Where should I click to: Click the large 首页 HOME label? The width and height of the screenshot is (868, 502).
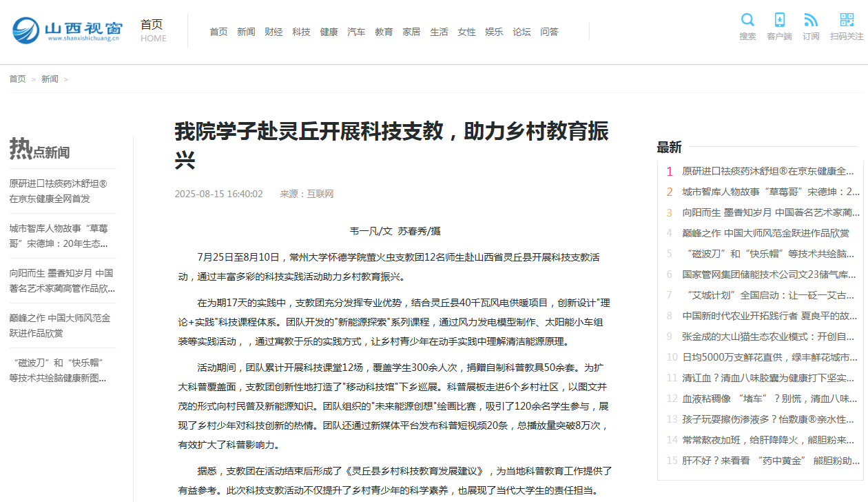coord(153,30)
